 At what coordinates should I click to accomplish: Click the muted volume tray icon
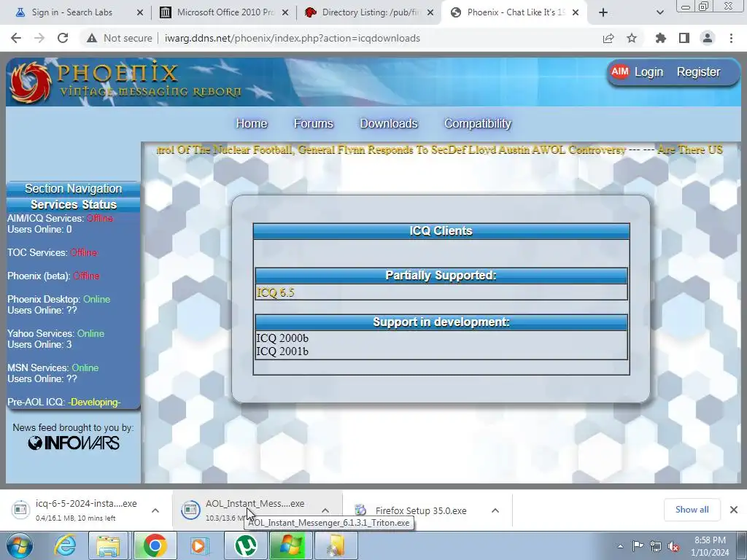pos(673,546)
